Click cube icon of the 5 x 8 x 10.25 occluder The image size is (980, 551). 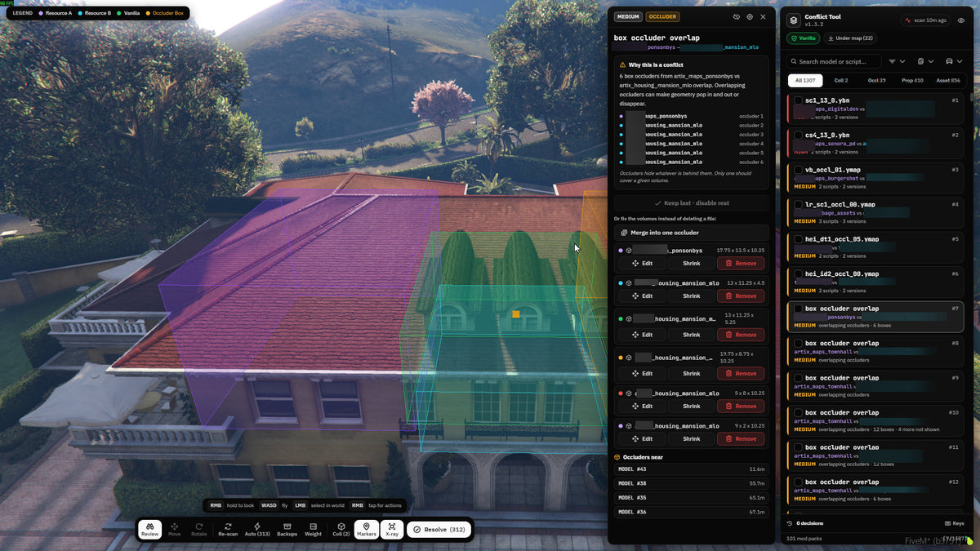click(629, 393)
